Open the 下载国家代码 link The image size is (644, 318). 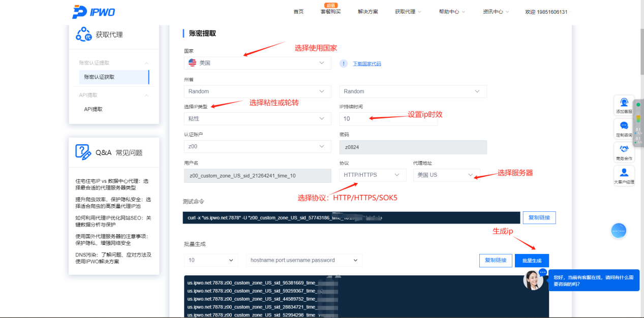[x=367, y=64]
